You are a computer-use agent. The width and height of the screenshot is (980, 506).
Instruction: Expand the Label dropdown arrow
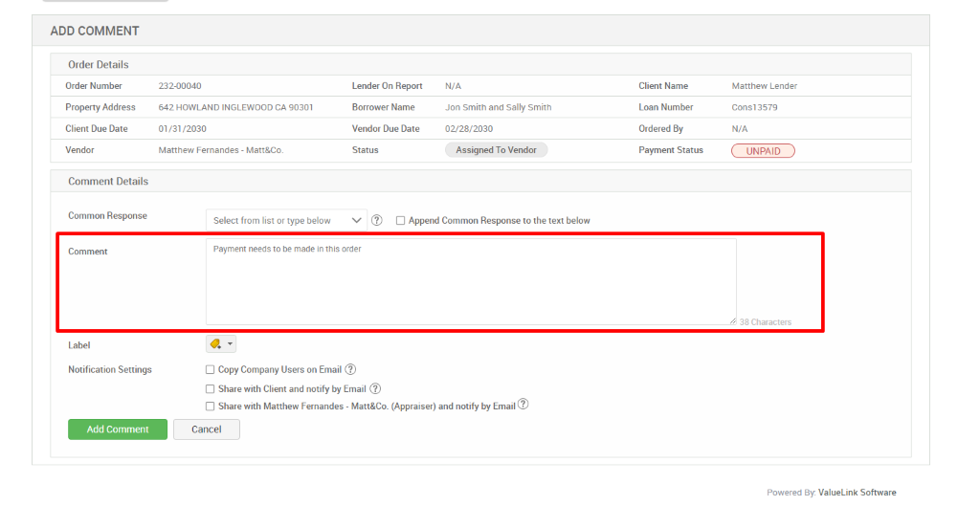click(230, 344)
